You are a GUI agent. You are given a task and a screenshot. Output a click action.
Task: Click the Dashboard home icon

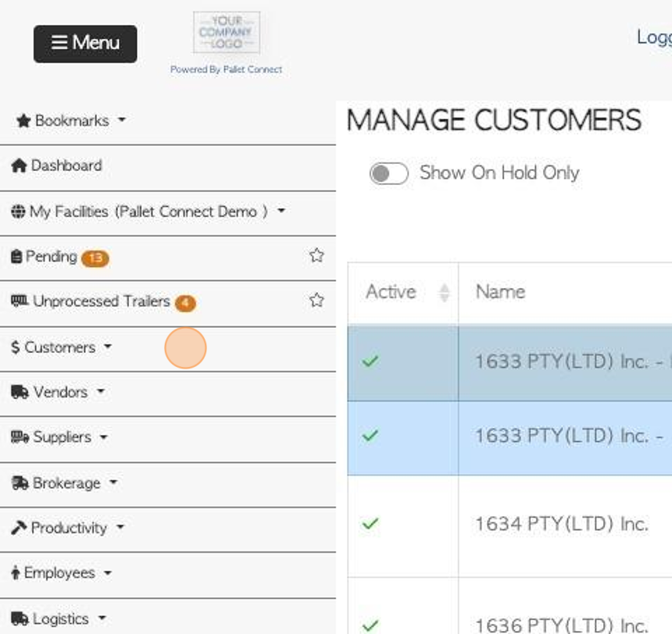click(x=19, y=166)
